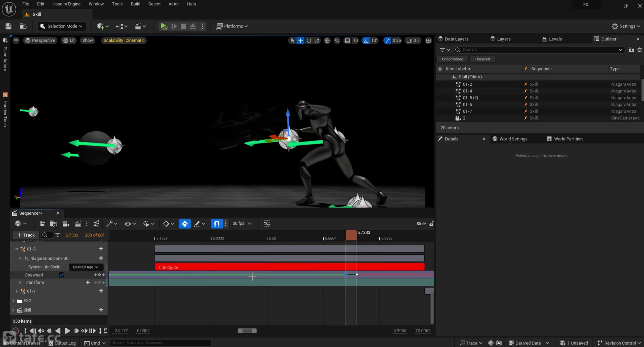Toggle the Sequencer auto-key button
The image size is (644, 347).
184,224
